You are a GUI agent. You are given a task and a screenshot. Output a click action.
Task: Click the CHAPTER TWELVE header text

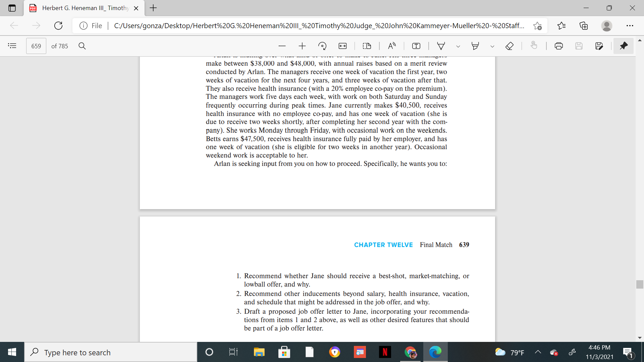(383, 245)
